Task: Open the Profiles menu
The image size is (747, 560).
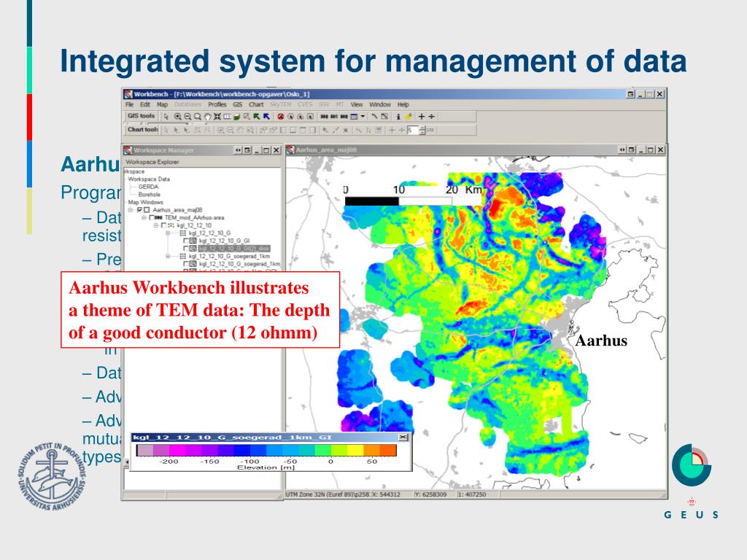Action: [217, 104]
